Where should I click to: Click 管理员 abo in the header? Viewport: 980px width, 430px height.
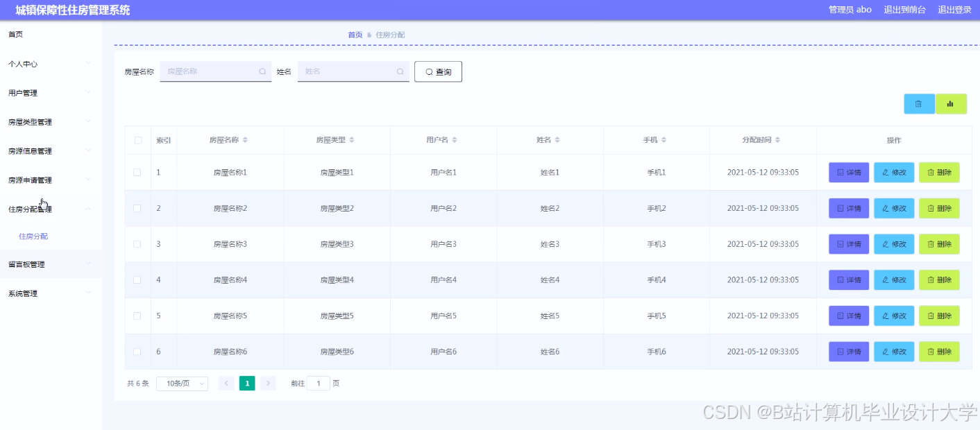[850, 10]
